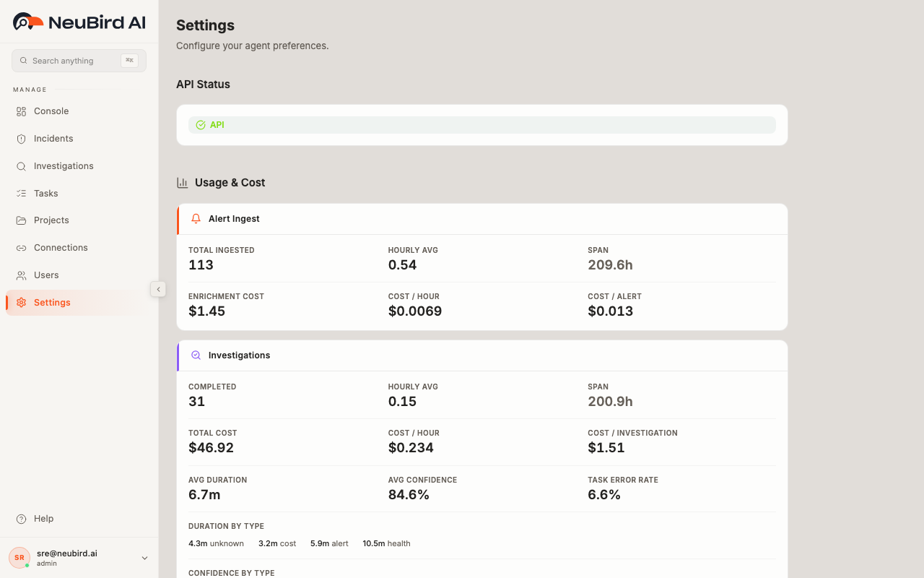This screenshot has height=578, width=924.
Task: Click the Connections link icon
Action: click(x=22, y=247)
